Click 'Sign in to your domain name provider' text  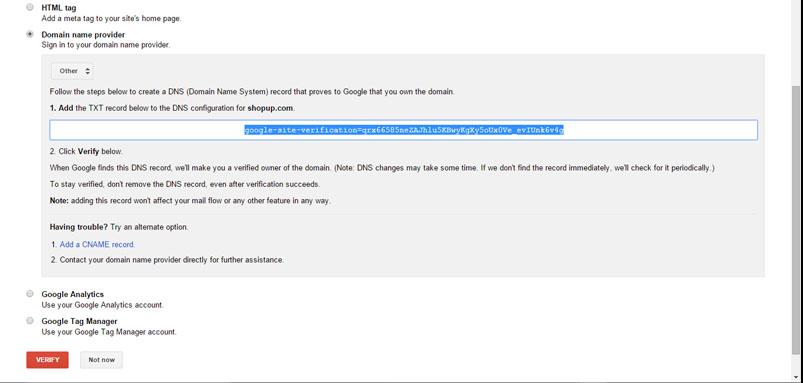[x=105, y=45]
